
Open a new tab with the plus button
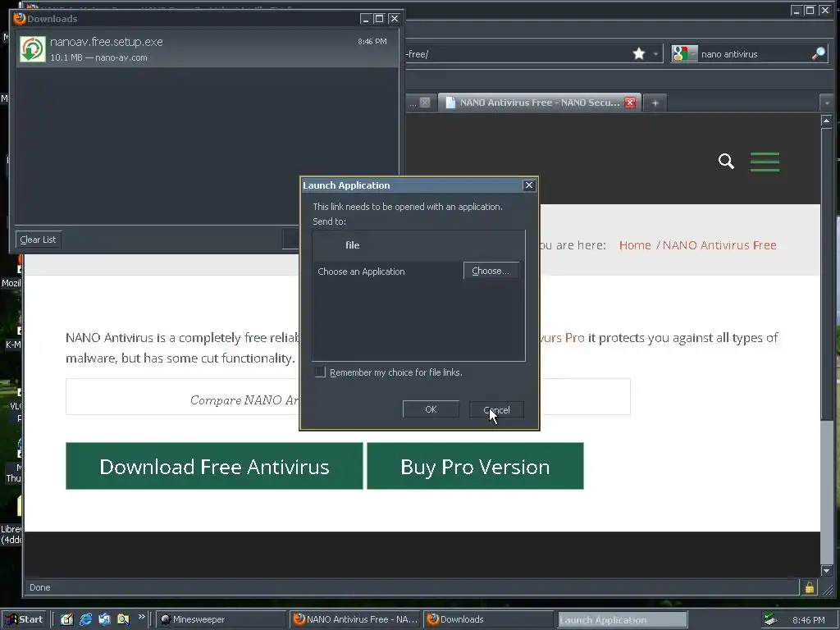655,103
